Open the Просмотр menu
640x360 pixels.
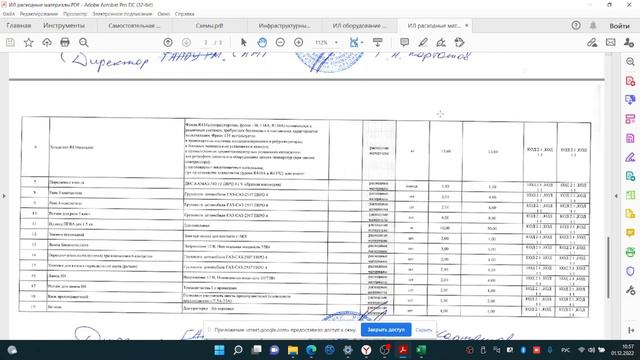click(x=75, y=14)
